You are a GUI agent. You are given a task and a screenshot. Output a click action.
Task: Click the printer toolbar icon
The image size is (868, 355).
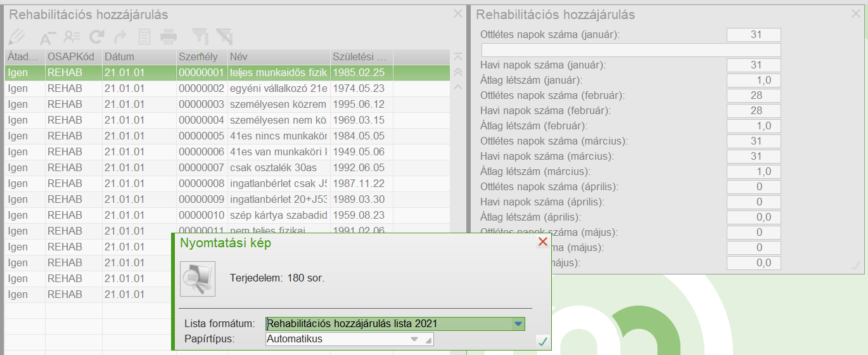point(169,37)
